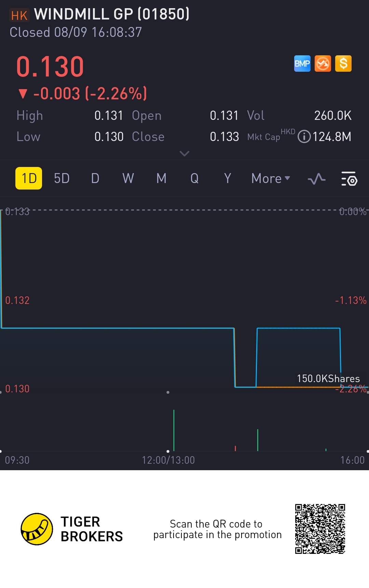Viewport: 369px width, 588px height.
Task: Open the More timeframes dropdown
Action: click(x=271, y=178)
